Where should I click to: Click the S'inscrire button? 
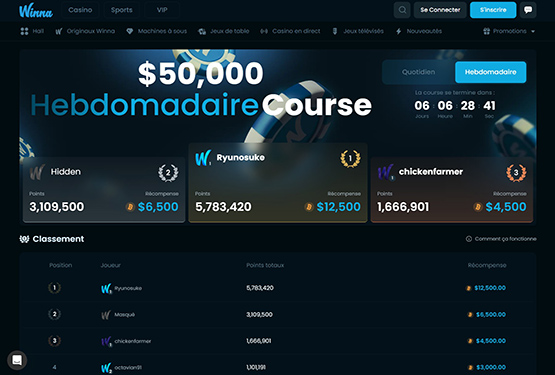pyautogui.click(x=493, y=10)
